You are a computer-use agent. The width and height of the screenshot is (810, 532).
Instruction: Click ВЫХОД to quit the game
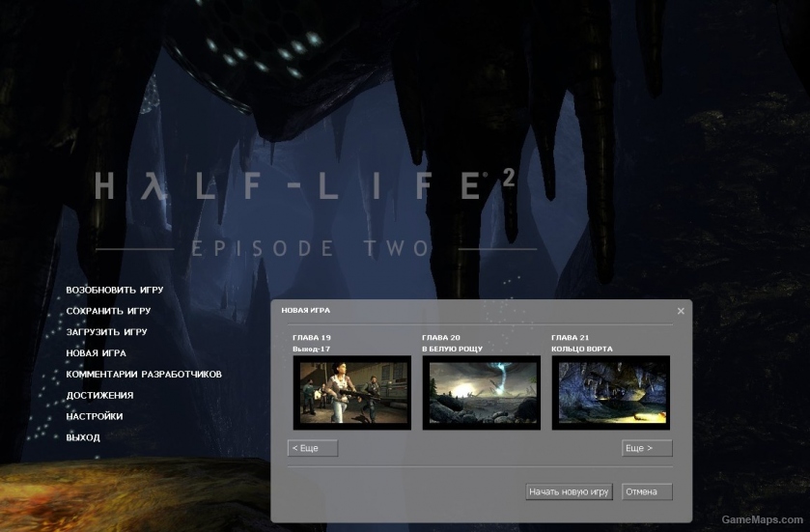pos(83,437)
